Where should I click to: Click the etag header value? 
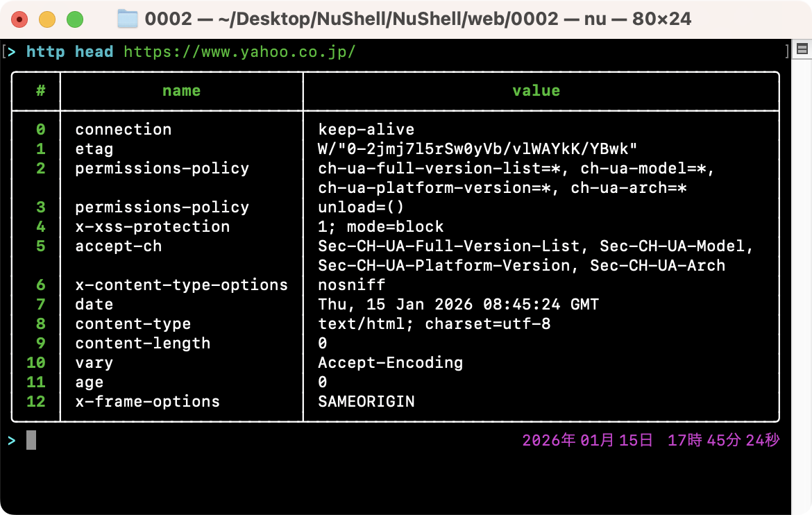[477, 149]
